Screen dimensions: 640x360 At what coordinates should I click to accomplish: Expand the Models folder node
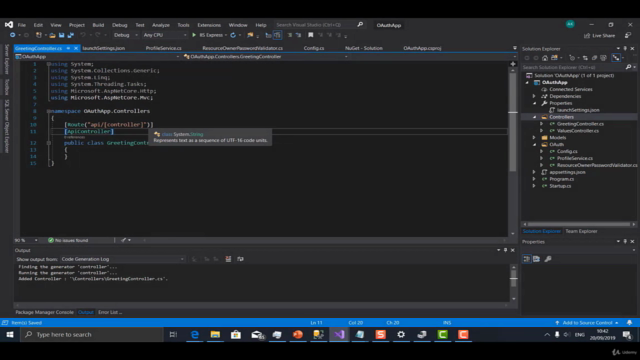pyautogui.click(x=534, y=138)
